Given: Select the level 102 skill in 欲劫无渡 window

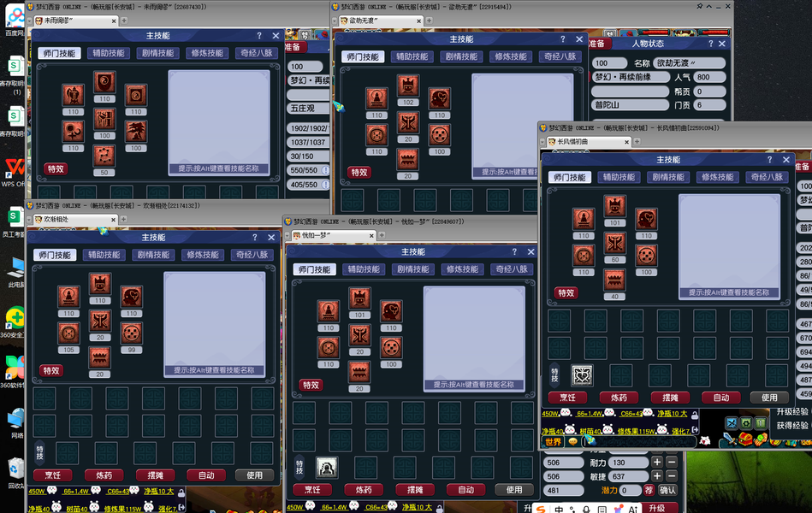Looking at the screenshot, I should tap(408, 85).
